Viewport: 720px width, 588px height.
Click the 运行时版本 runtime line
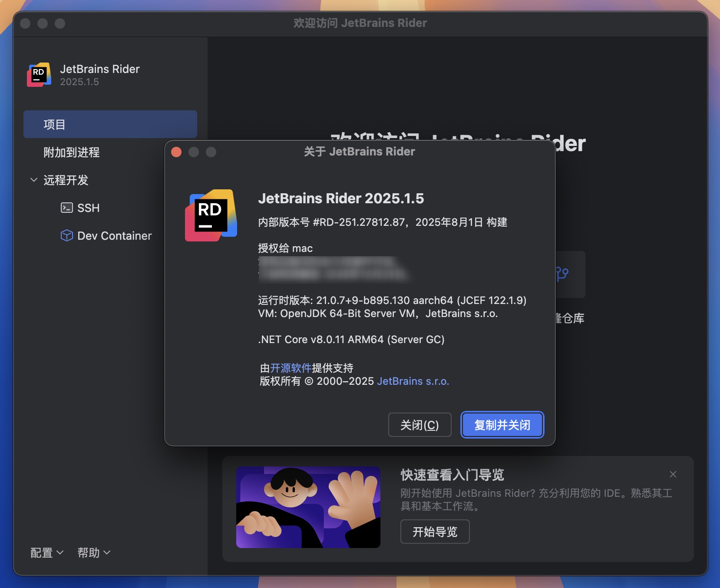point(392,300)
